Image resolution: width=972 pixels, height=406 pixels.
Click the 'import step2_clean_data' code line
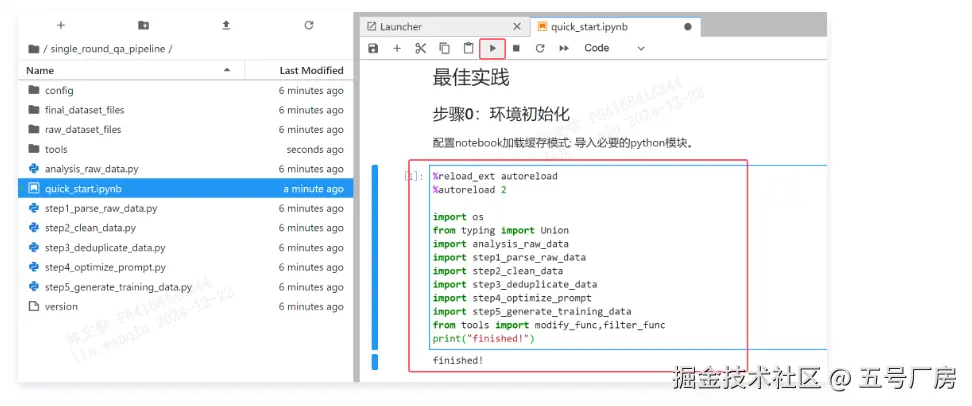click(498, 271)
